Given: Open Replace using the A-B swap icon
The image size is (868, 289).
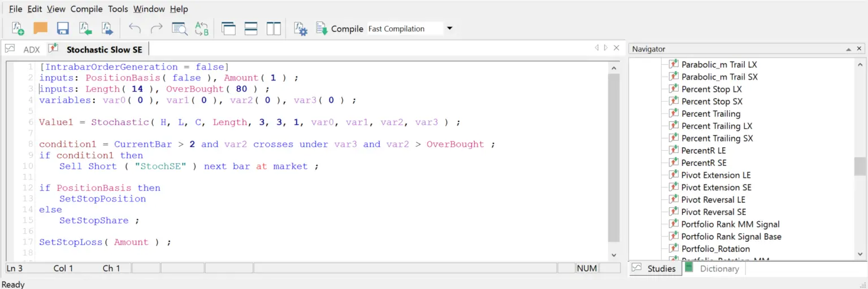Looking at the screenshot, I should click(202, 29).
